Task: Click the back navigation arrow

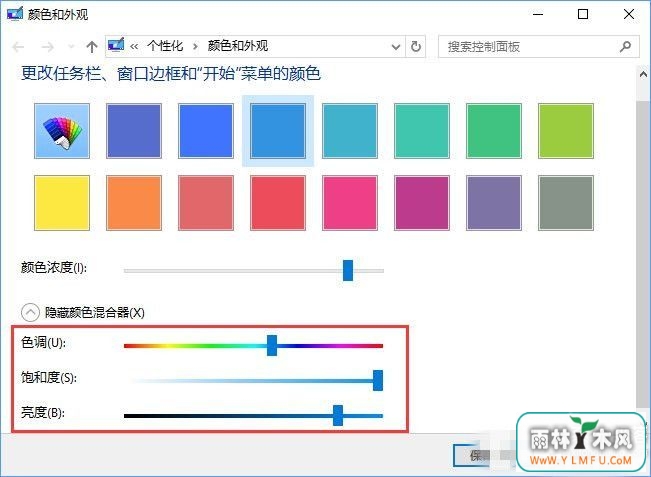Action: [18, 46]
